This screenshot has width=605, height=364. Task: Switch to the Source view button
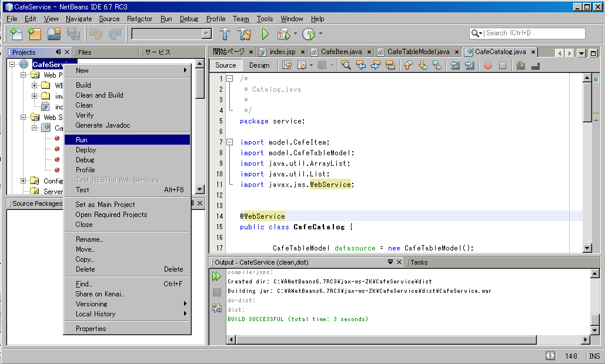(226, 65)
